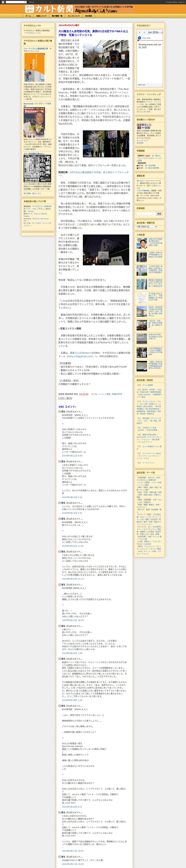Open the カンパについて tab
Viewport: 186px width, 868px height.
74,16
